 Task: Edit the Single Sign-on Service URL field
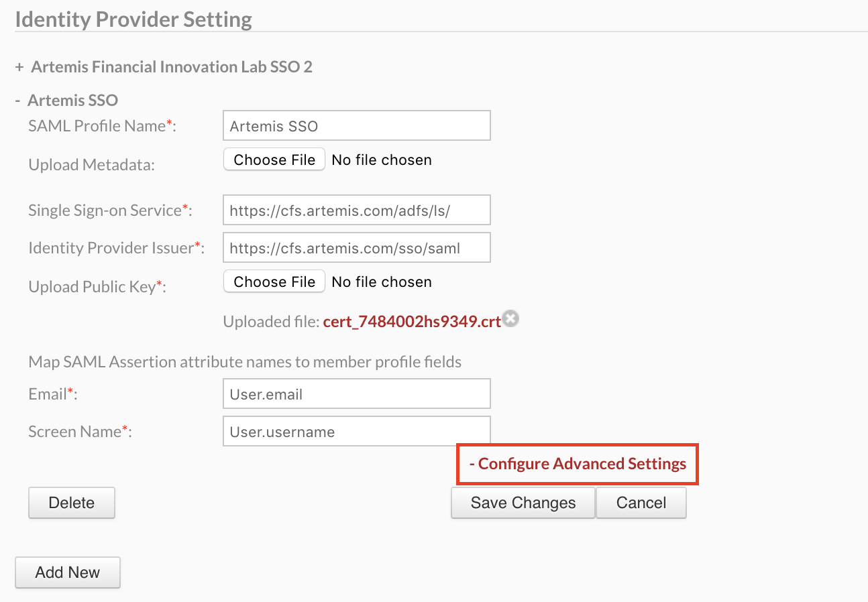356,210
